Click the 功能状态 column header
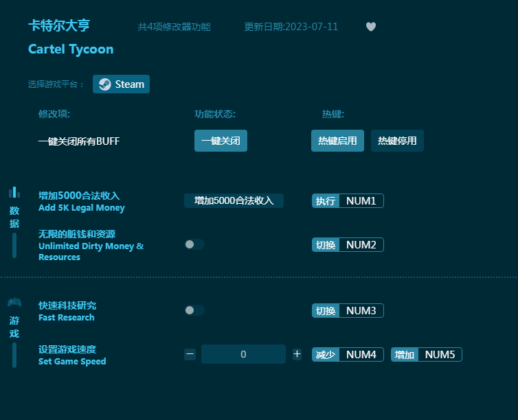 click(x=215, y=114)
